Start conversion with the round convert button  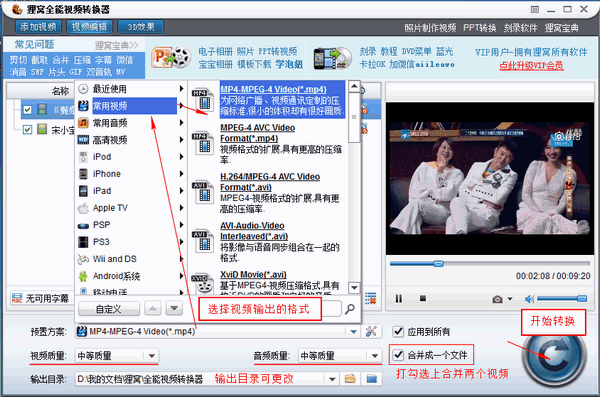coord(554,355)
